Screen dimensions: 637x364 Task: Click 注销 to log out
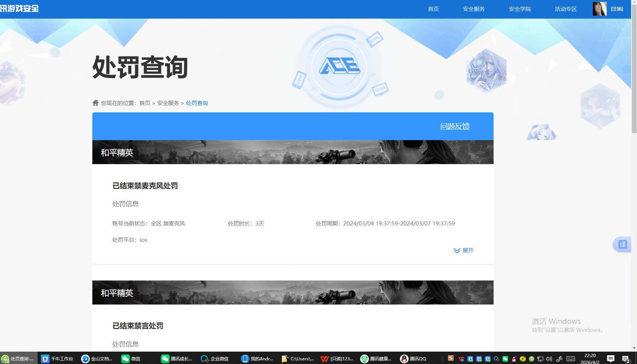pos(617,8)
